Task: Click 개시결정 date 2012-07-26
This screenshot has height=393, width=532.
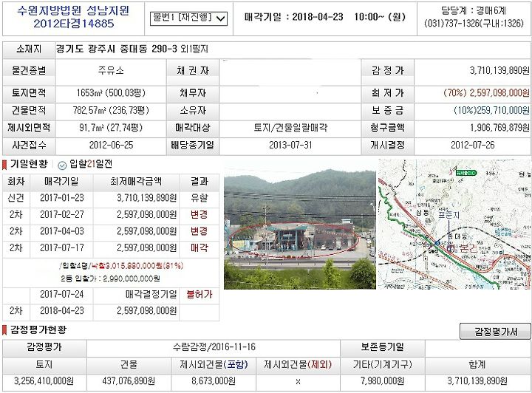Action: (472, 145)
